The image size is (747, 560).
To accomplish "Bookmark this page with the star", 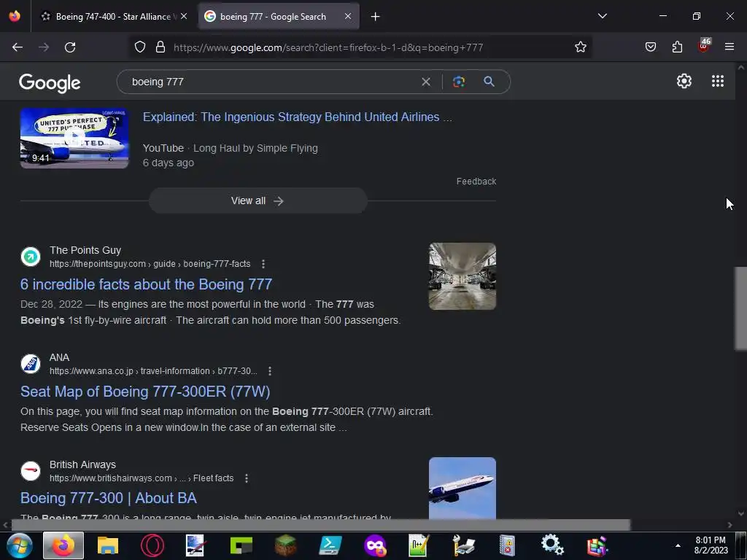I will (x=580, y=47).
